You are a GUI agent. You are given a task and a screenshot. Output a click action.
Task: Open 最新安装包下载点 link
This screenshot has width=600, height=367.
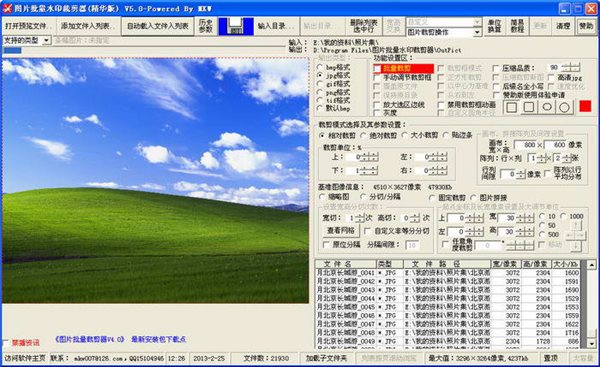click(x=158, y=339)
